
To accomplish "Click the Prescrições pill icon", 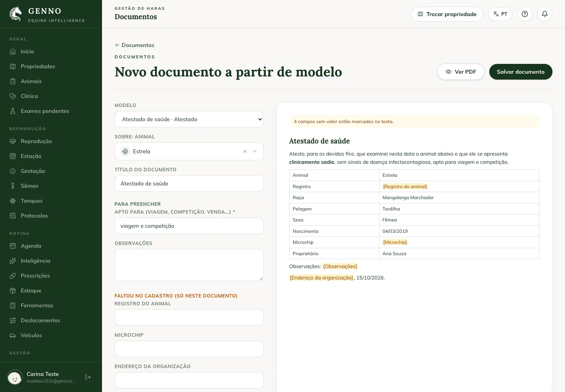I will pyautogui.click(x=13, y=276).
